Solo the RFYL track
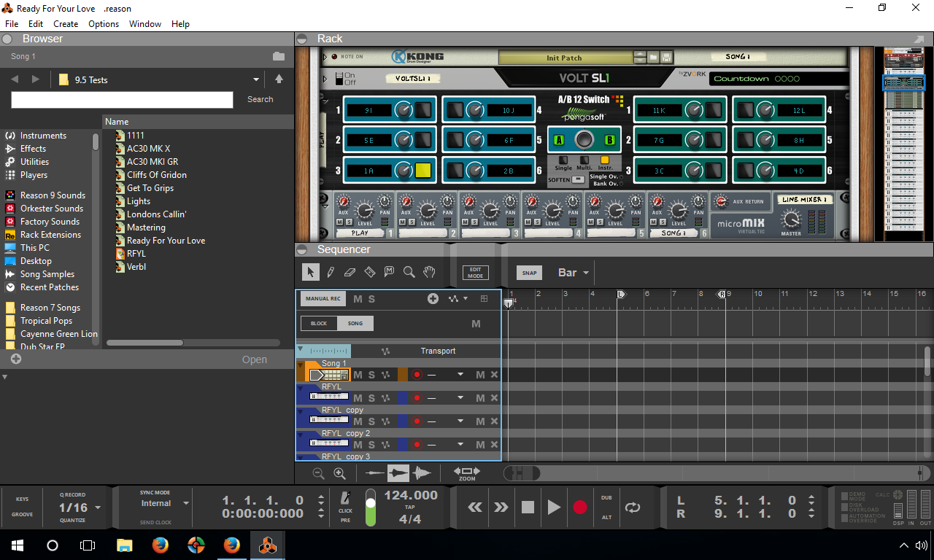The image size is (934, 560). [x=371, y=398]
